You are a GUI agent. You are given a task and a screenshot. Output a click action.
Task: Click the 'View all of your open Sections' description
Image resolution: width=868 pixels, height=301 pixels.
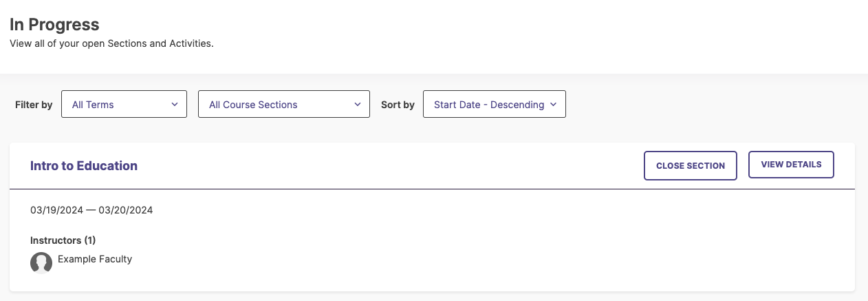coord(112,43)
